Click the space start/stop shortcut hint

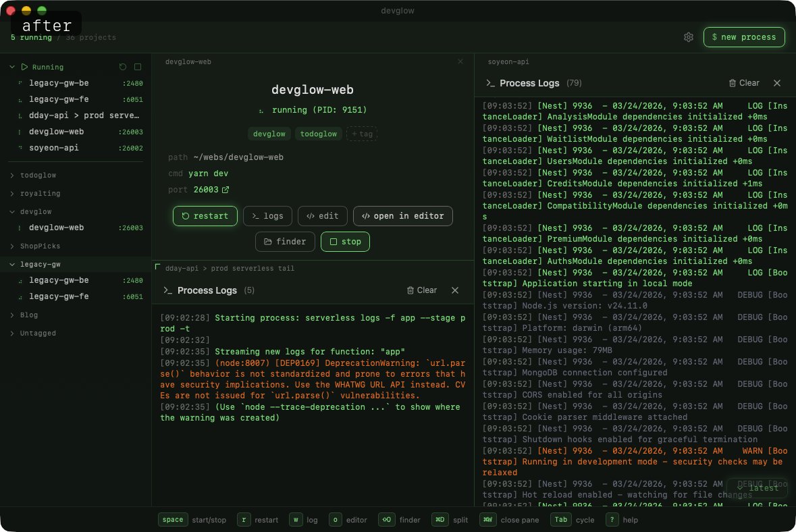pos(192,520)
